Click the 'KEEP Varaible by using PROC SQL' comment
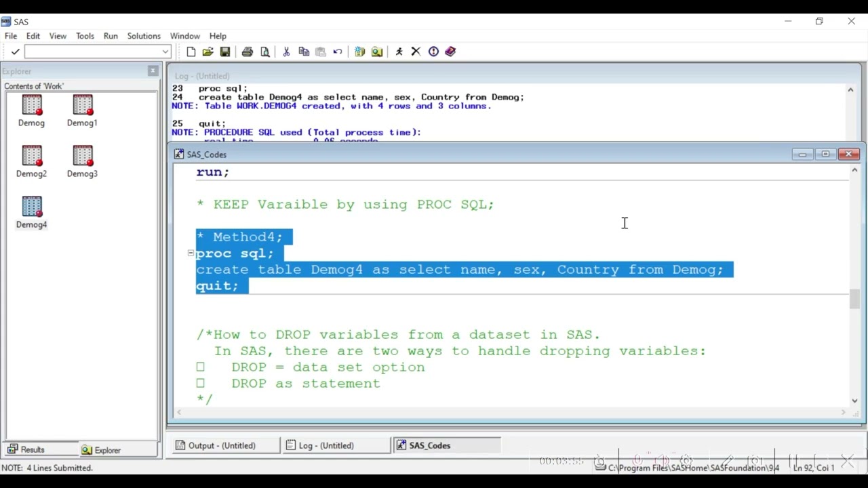This screenshot has width=868, height=488. [x=345, y=205]
